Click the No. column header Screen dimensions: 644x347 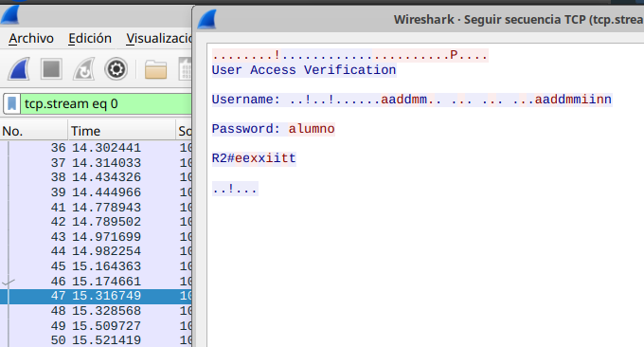(34, 131)
